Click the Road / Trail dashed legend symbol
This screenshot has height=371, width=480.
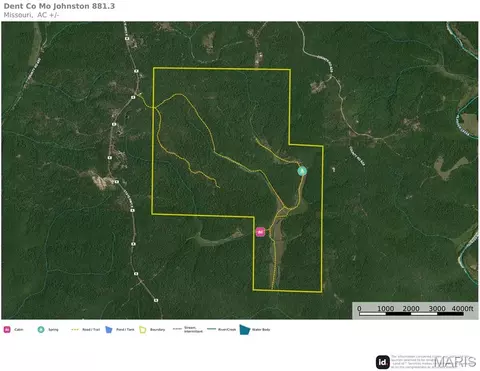tap(75, 330)
